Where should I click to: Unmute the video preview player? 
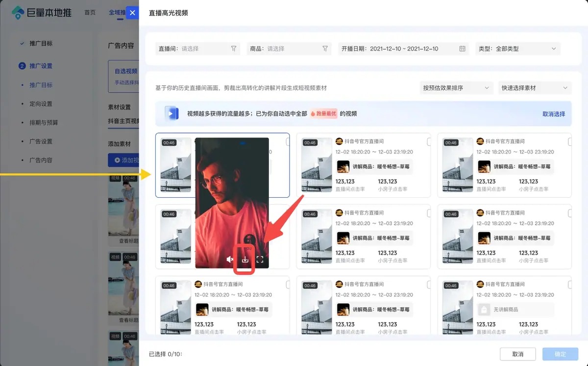click(230, 260)
